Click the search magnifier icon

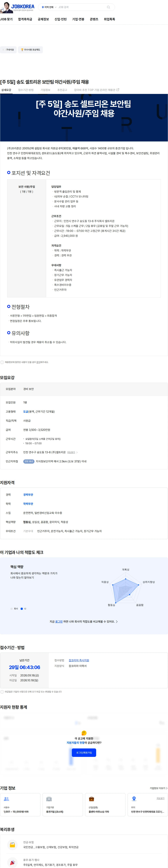point(108,7)
